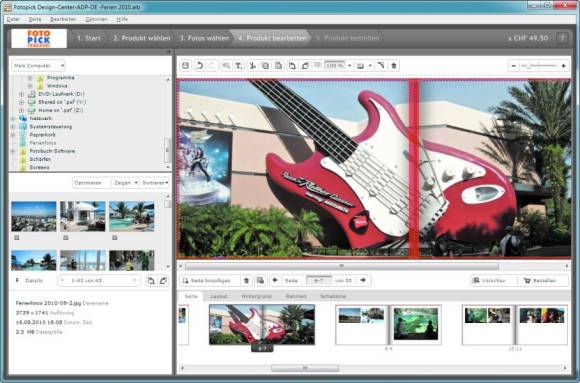Toggle the marker under the pool thumbnail
Screen dimensions: 580x383
[115, 238]
